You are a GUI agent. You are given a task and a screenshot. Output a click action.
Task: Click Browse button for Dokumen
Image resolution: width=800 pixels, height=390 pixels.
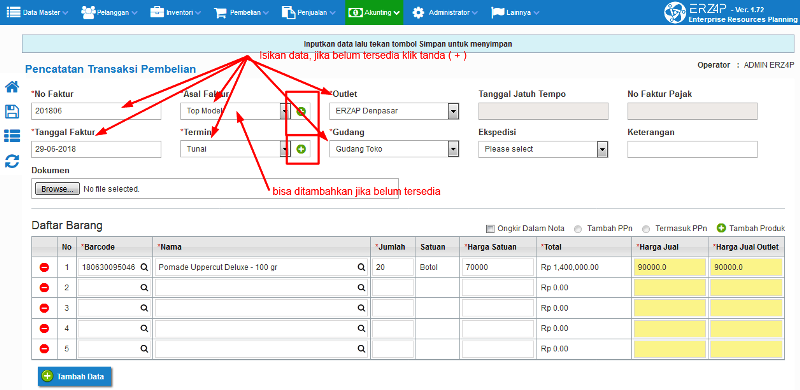click(57, 189)
